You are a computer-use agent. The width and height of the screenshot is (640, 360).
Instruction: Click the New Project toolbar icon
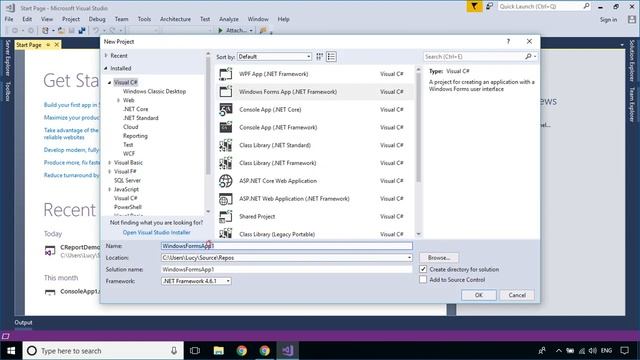pyautogui.click(x=45, y=30)
